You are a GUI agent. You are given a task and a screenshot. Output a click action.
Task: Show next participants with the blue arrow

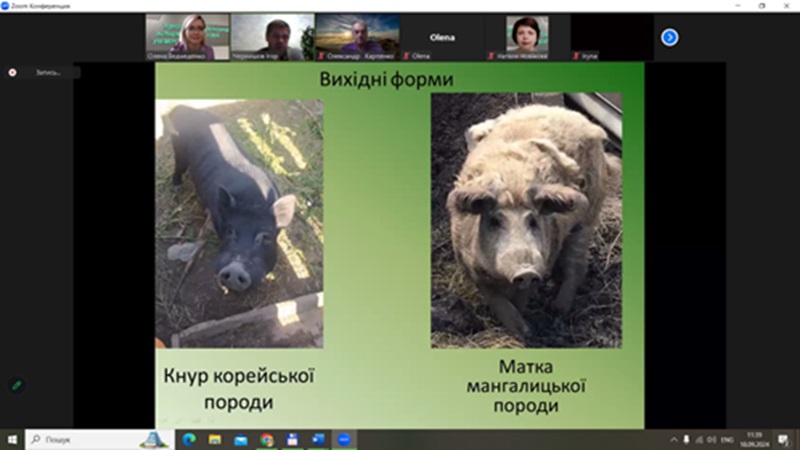coord(669,37)
